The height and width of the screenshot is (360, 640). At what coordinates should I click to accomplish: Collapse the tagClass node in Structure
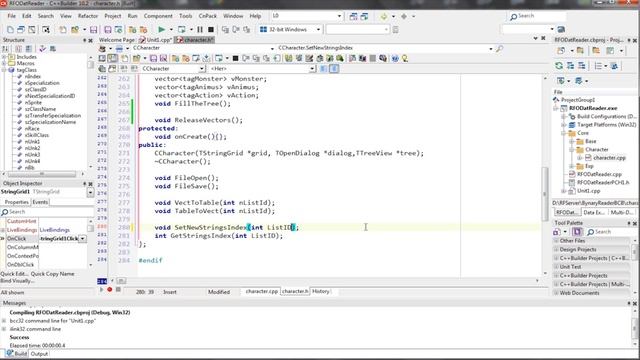point(4,70)
